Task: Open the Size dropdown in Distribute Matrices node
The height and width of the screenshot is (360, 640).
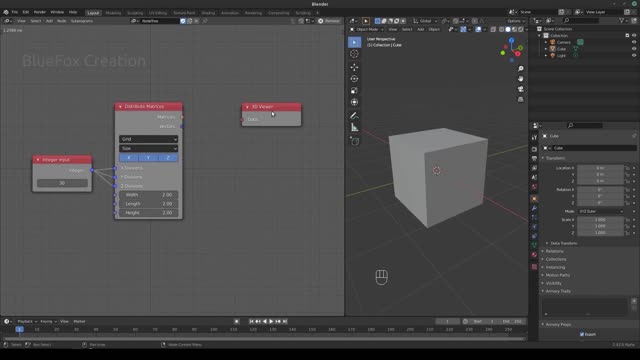Action: pos(149,149)
